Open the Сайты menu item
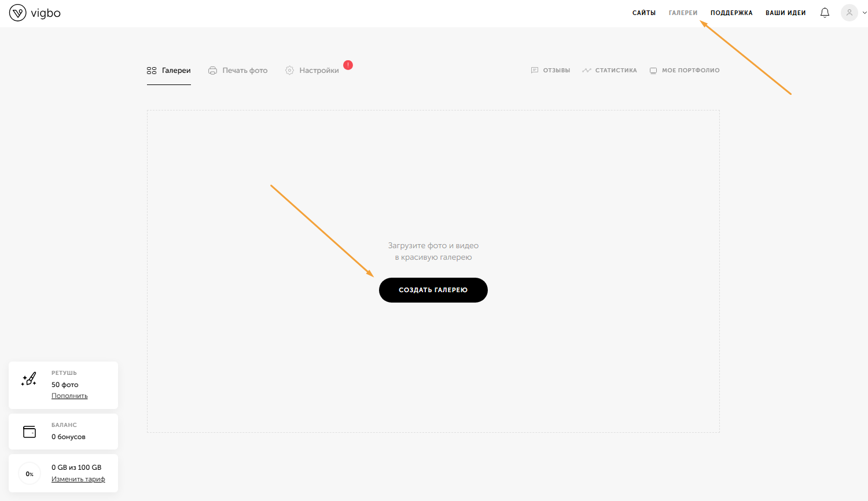Viewport: 868px width, 501px height. [643, 13]
